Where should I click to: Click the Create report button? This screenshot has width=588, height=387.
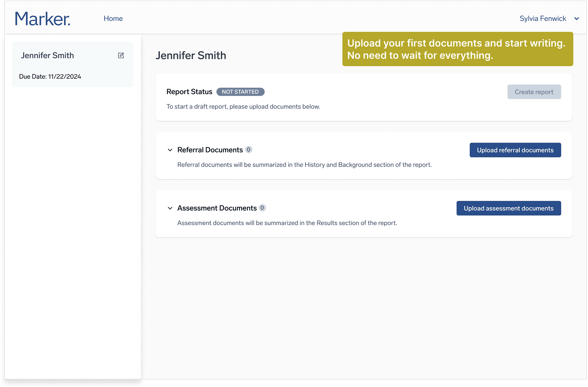tap(534, 92)
